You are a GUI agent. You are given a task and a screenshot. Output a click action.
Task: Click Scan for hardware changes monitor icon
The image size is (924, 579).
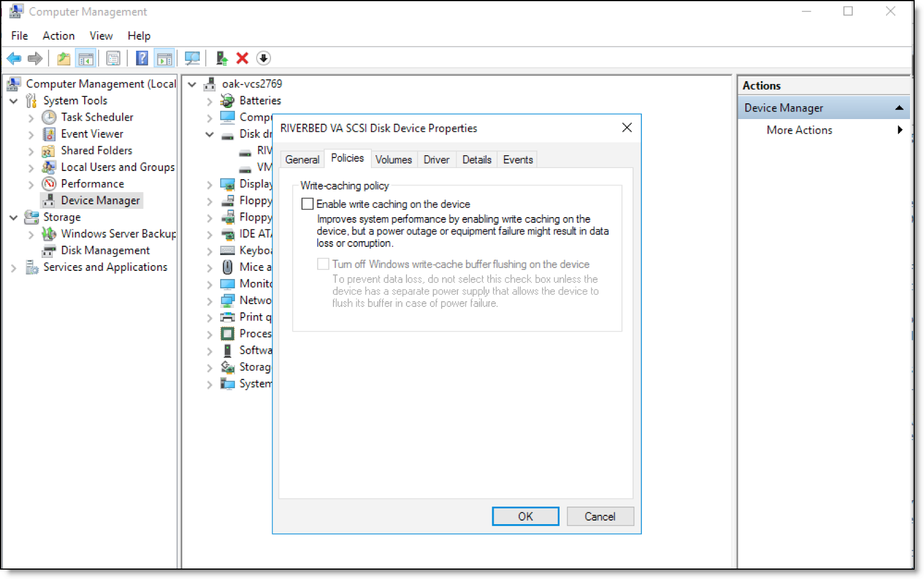click(192, 58)
